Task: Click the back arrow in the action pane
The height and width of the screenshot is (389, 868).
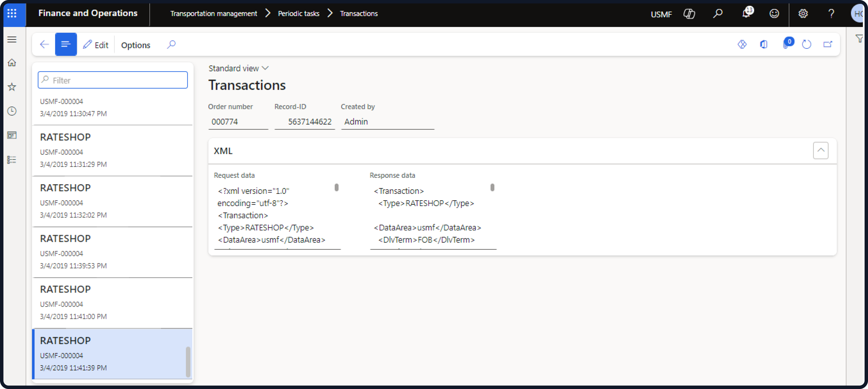Action: tap(44, 44)
